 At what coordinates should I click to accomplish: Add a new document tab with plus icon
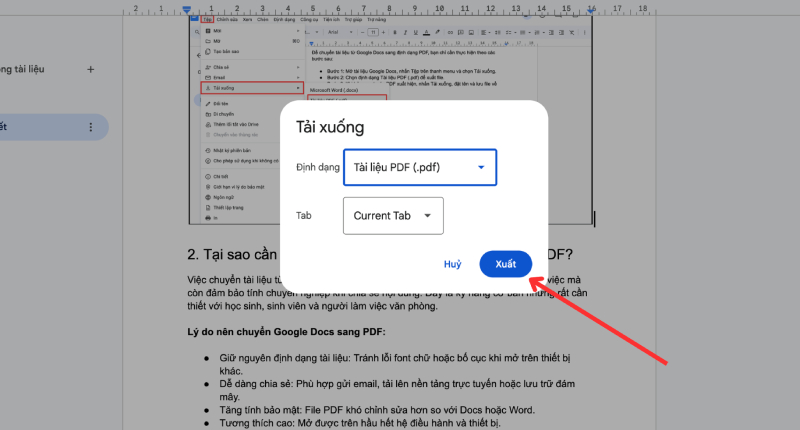(90, 69)
